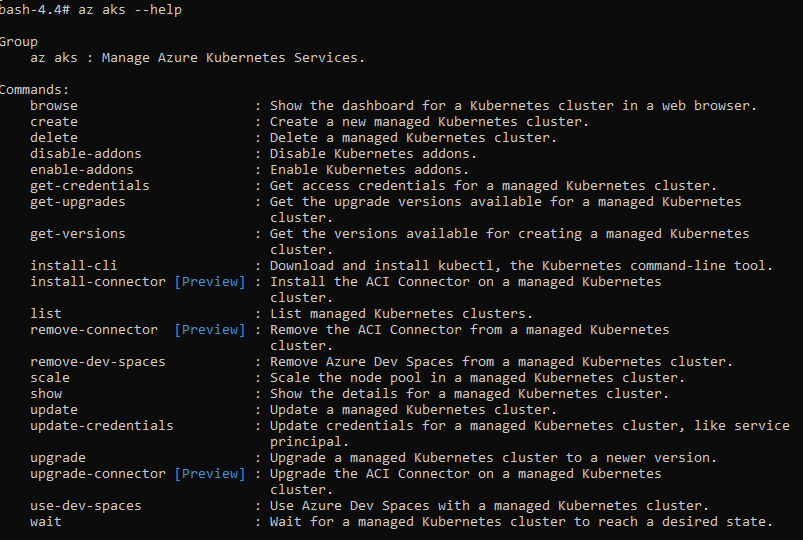The height and width of the screenshot is (540, 803).
Task: Select the 'install-cli' command name
Action: click(74, 265)
